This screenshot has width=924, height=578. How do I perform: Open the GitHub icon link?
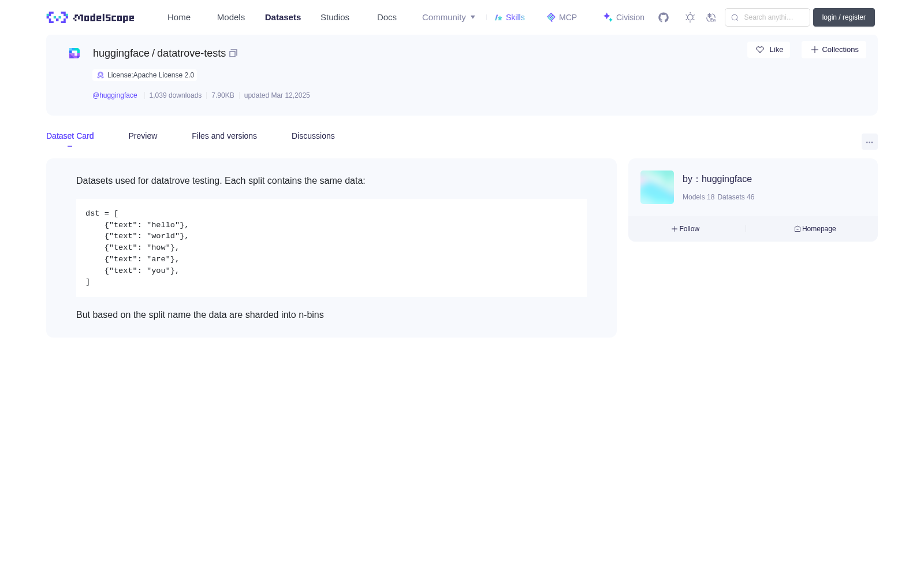pos(664,17)
